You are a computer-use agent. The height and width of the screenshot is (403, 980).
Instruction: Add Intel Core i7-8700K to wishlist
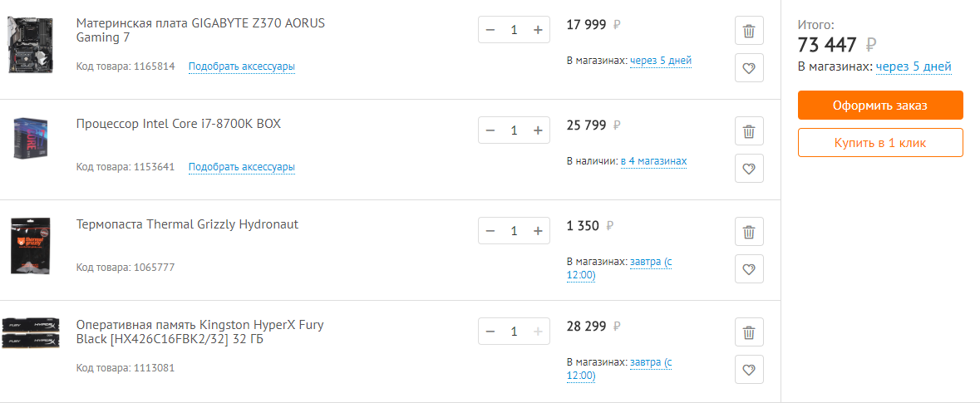749,169
